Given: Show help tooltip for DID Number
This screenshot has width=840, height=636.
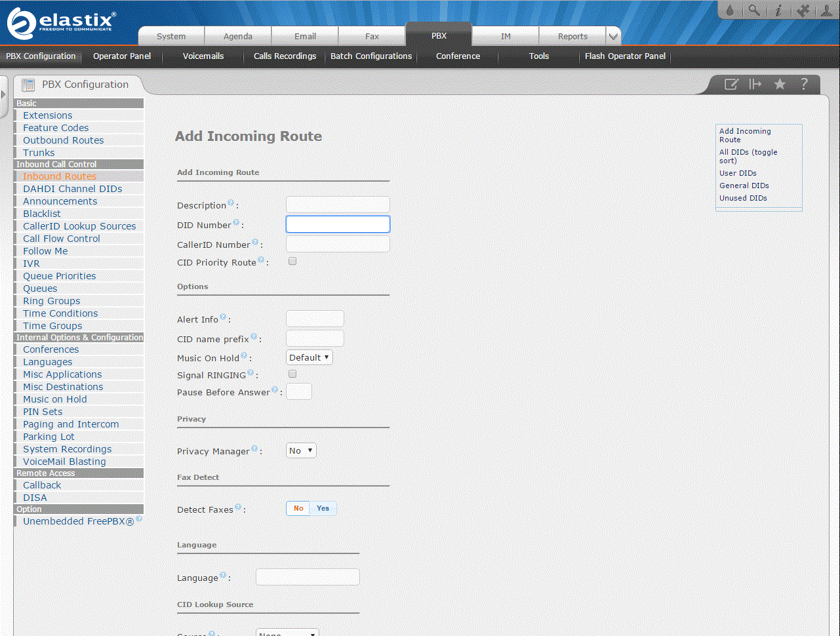Looking at the screenshot, I should click(x=236, y=223).
